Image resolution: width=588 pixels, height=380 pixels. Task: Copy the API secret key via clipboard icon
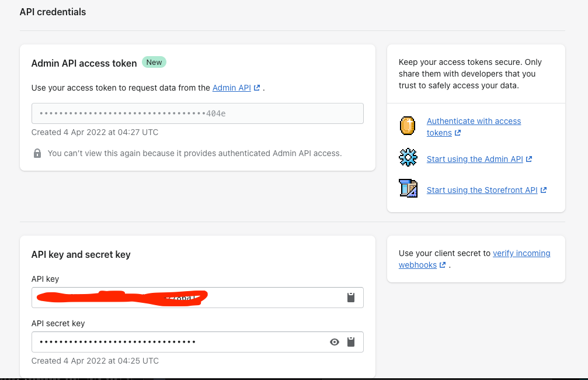click(351, 341)
